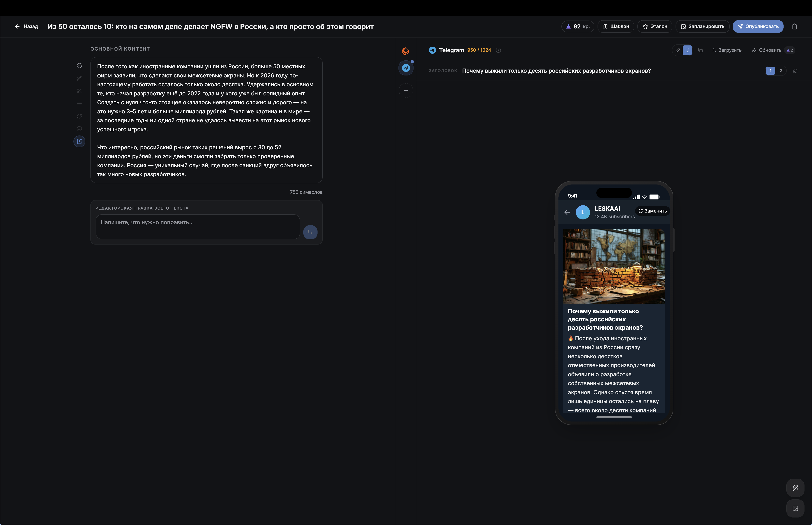Screen dimensions: 812x525
Task: Click the Заменить button on post image
Action: [652, 211]
